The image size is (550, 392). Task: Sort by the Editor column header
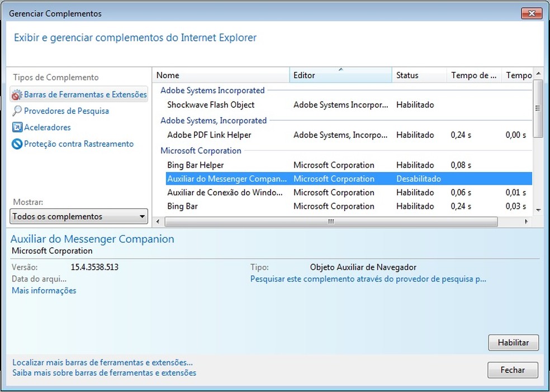click(340, 75)
